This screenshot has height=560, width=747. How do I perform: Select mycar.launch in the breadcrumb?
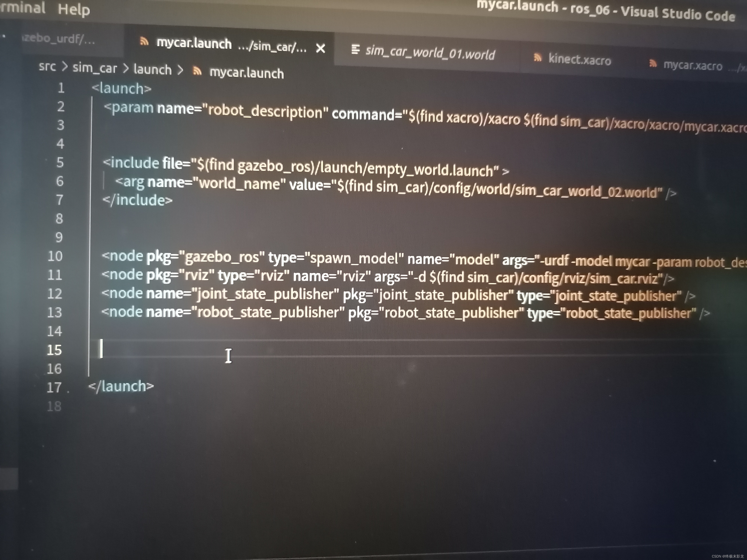coord(247,73)
